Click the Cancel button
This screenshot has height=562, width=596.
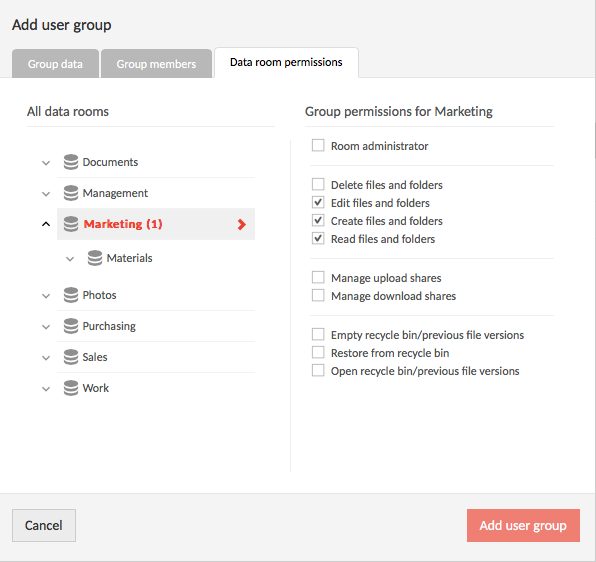(44, 526)
